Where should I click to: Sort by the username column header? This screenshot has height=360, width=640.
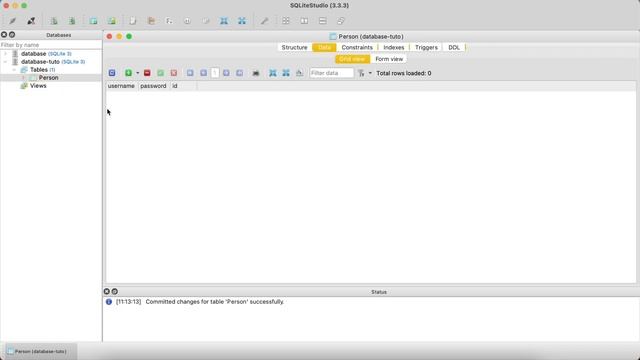click(x=121, y=86)
